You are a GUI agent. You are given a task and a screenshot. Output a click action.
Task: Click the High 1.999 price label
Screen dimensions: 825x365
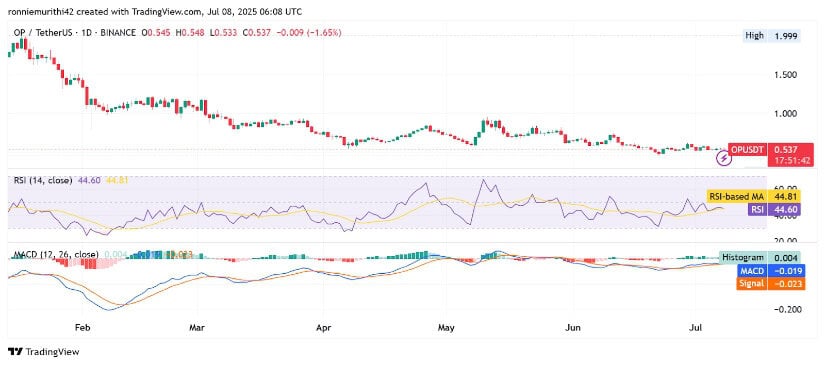click(x=771, y=36)
